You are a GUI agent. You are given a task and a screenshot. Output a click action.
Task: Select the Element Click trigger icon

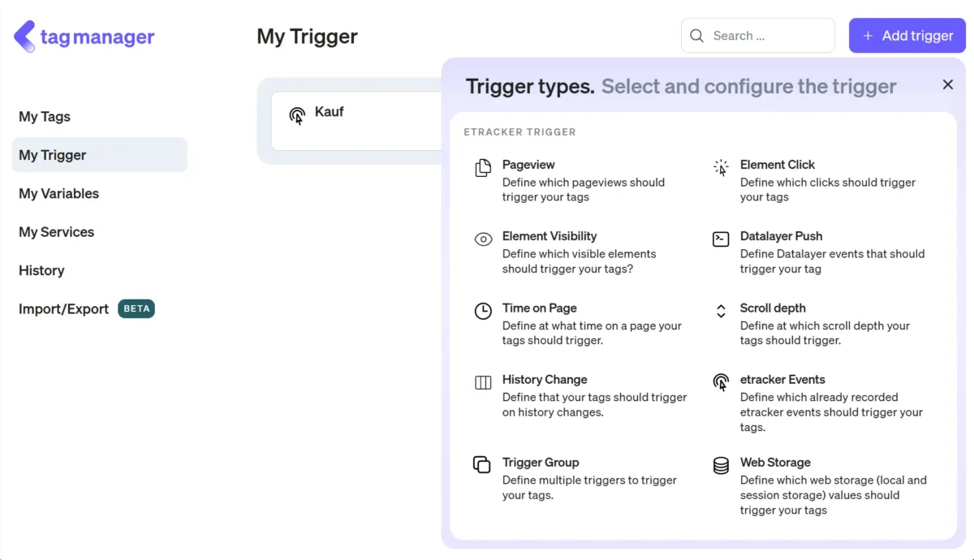(721, 167)
